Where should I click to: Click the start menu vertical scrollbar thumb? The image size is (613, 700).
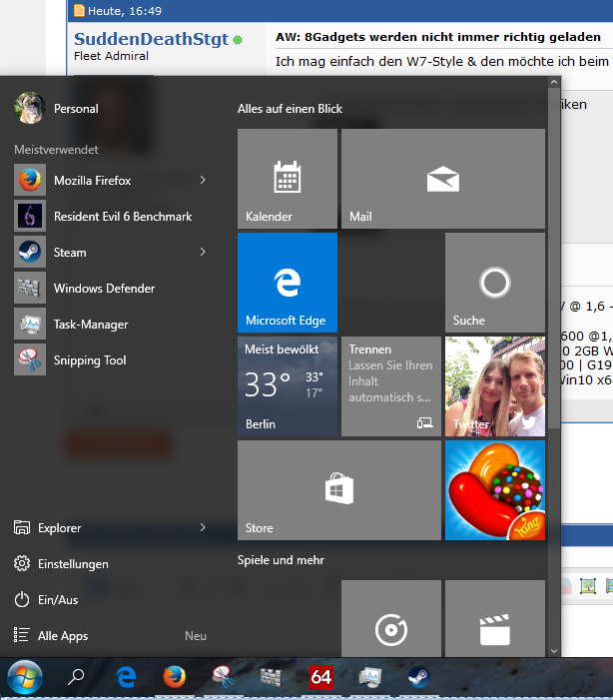[x=554, y=258]
